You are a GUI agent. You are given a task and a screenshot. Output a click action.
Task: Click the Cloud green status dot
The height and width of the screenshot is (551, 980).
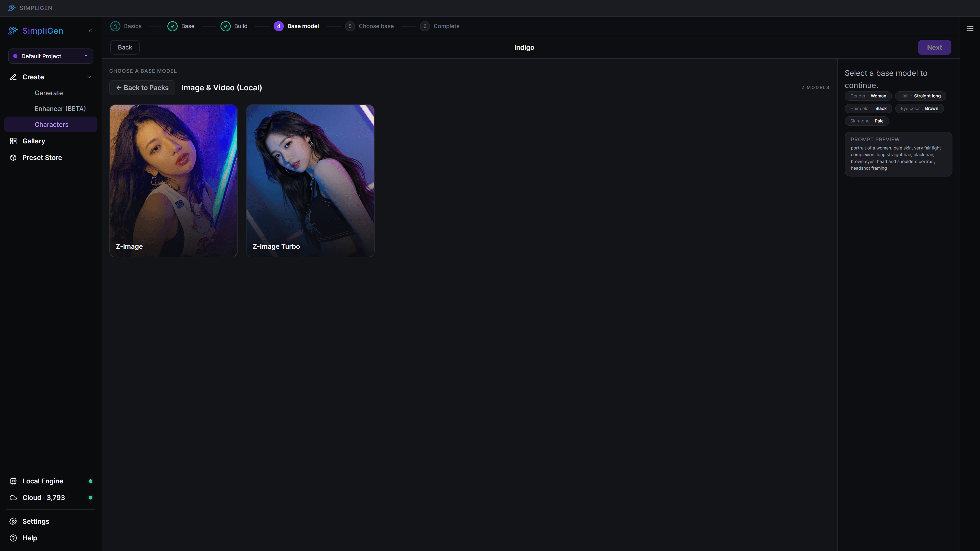(91, 498)
